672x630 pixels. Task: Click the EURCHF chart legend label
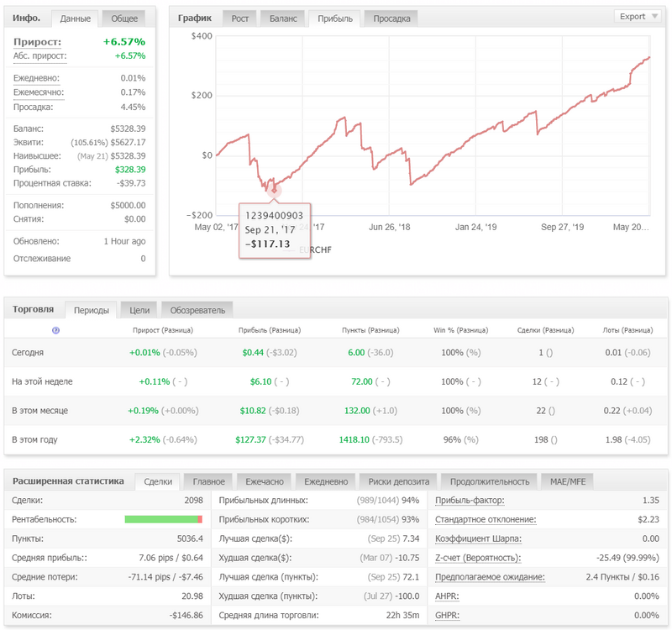coord(315,249)
